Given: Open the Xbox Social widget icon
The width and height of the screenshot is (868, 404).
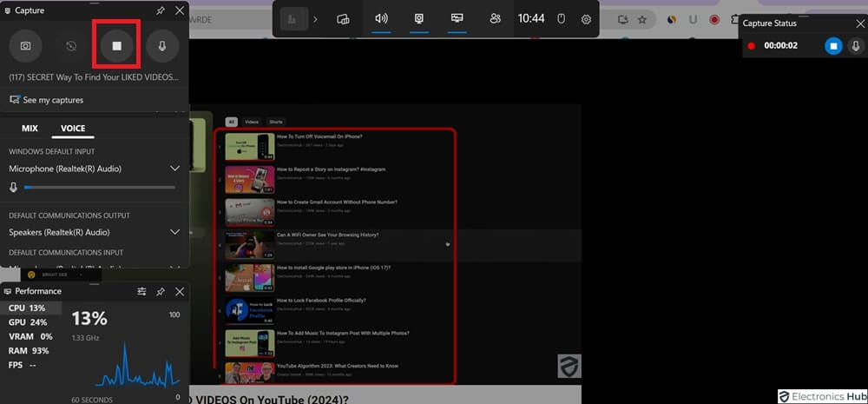Looking at the screenshot, I should (496, 18).
